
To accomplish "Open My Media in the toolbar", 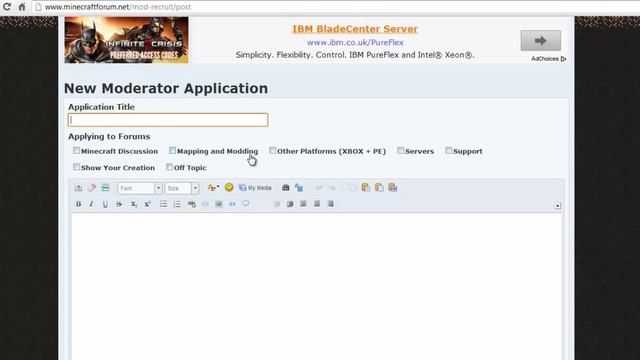I will point(256,188).
